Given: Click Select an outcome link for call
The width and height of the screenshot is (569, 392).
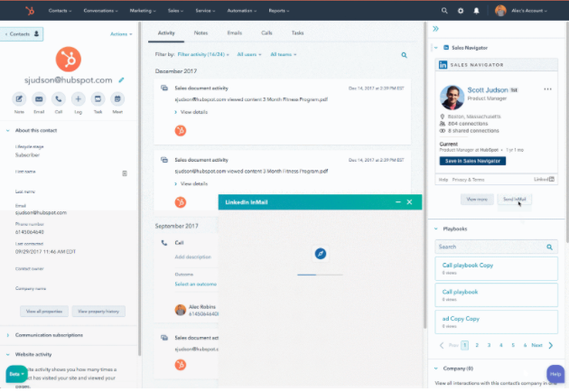Looking at the screenshot, I should tap(196, 285).
